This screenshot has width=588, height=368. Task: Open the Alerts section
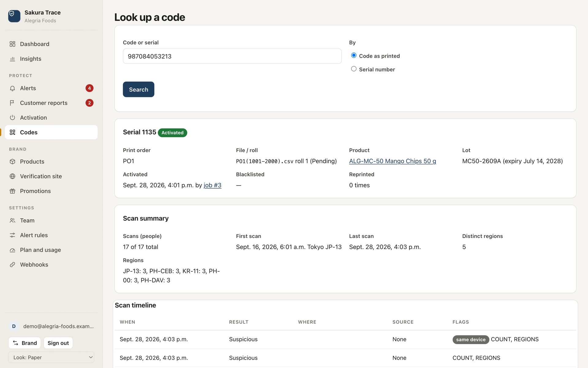[x=51, y=88]
